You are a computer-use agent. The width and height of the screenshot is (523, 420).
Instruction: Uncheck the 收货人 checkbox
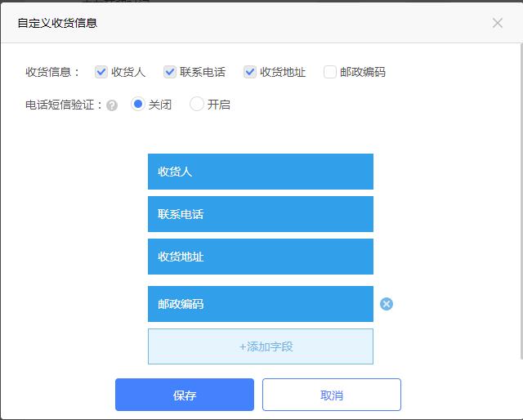click(x=101, y=72)
